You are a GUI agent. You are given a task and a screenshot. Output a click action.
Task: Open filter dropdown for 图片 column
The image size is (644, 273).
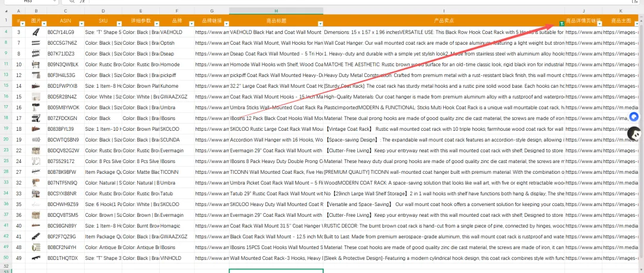[x=44, y=24]
